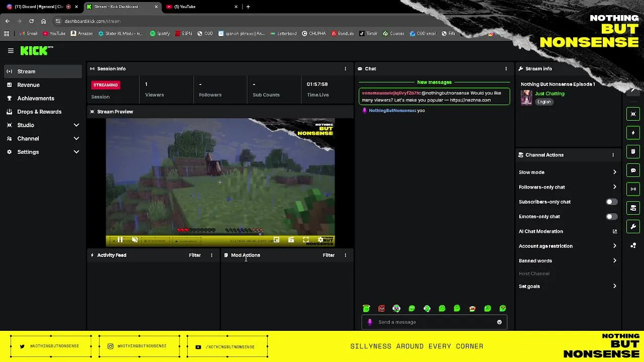Open the Letterboxd bookmark

(283, 34)
